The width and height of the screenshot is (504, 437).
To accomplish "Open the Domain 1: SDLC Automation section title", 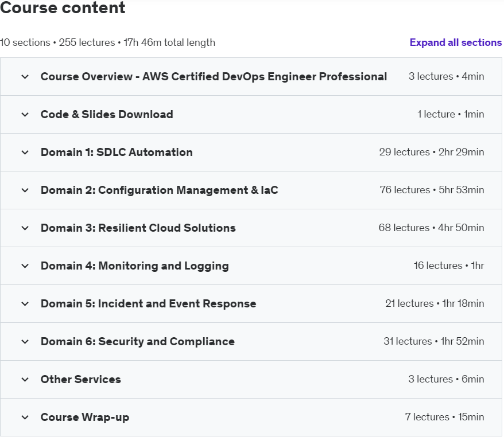I will (117, 153).
